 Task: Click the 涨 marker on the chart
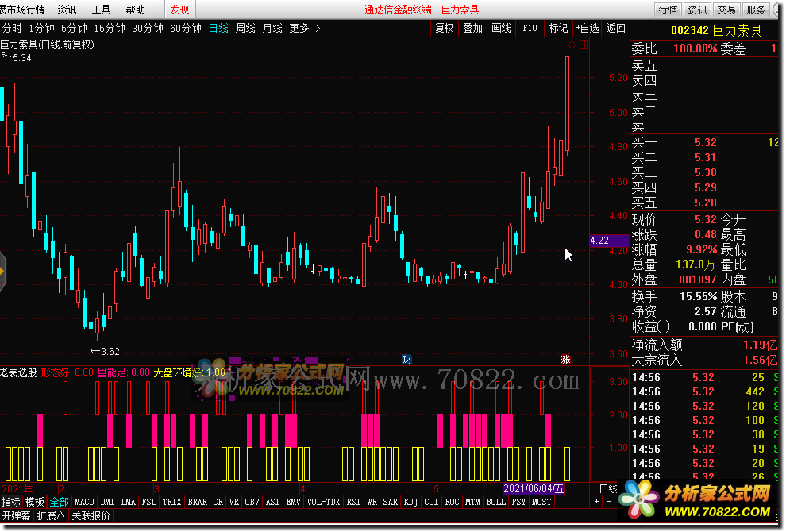pyautogui.click(x=565, y=359)
